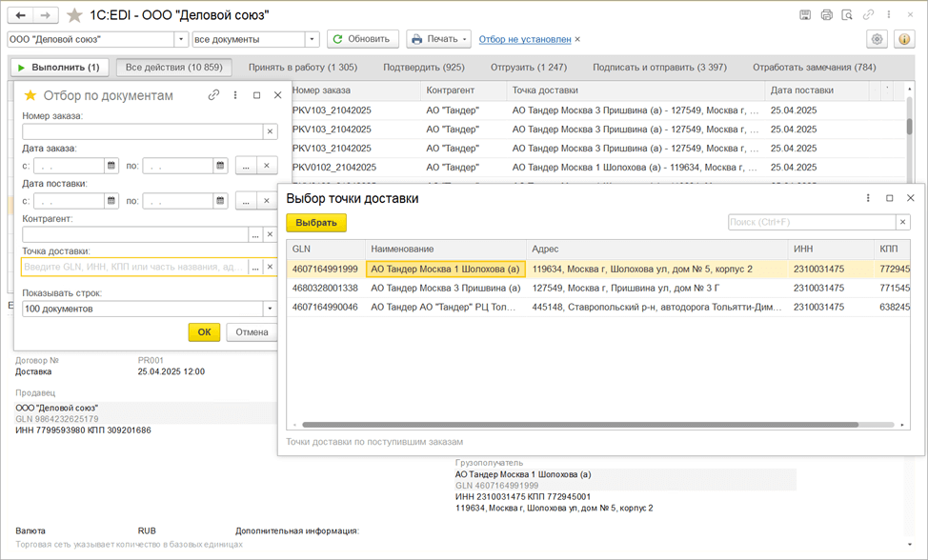Image resolution: width=928 pixels, height=560 pixels.
Task: Select row 'АО Тандер Москва 3 Пришвина' in picker
Action: (x=446, y=288)
